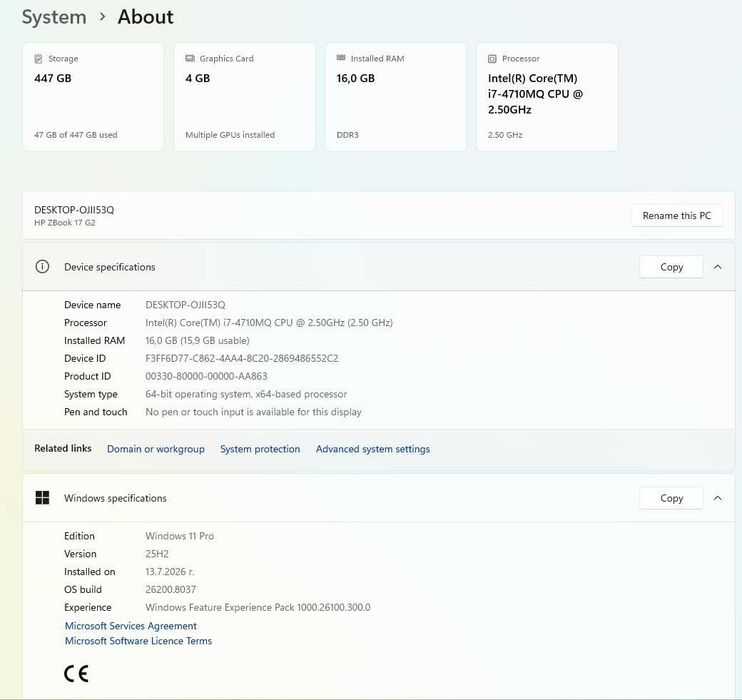Image resolution: width=742 pixels, height=700 pixels.
Task: Copy the Windows specifications
Action: pyautogui.click(x=671, y=498)
